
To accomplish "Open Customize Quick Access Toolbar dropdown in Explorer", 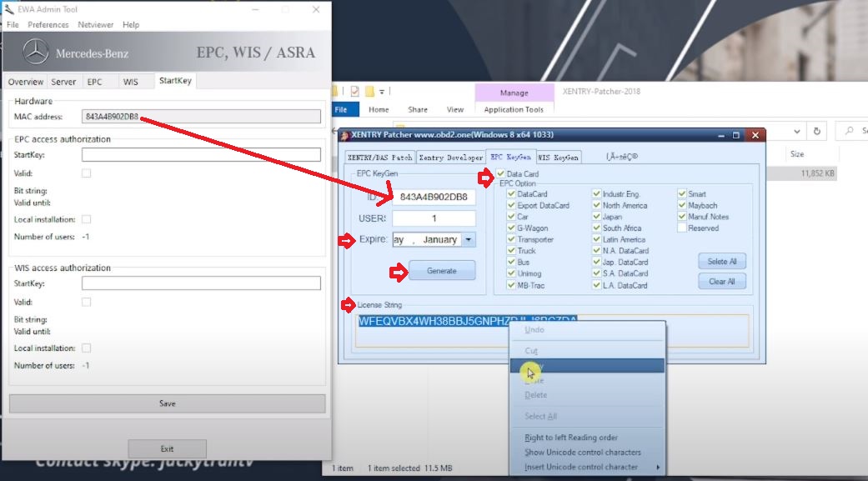I will (x=382, y=92).
